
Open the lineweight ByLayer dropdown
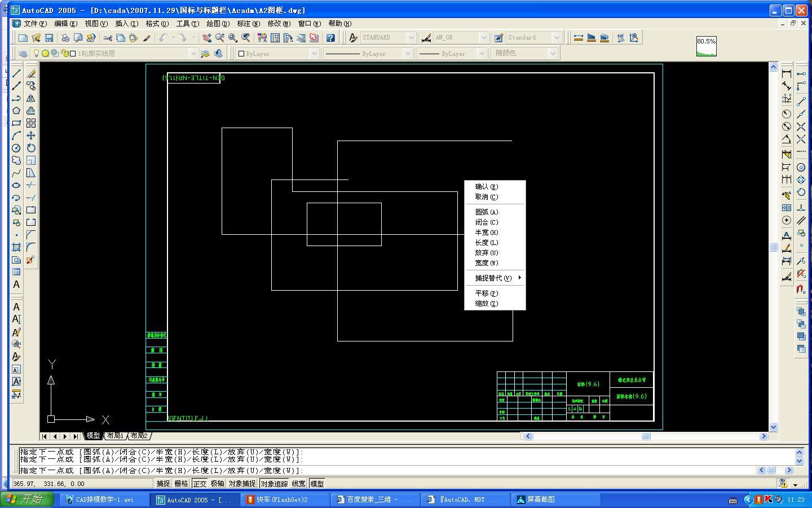pos(481,54)
